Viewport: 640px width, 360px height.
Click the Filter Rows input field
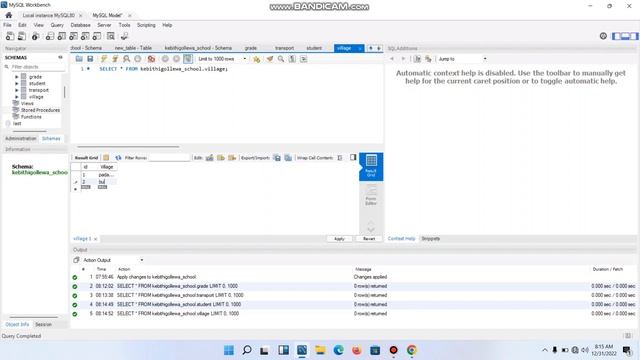169,158
